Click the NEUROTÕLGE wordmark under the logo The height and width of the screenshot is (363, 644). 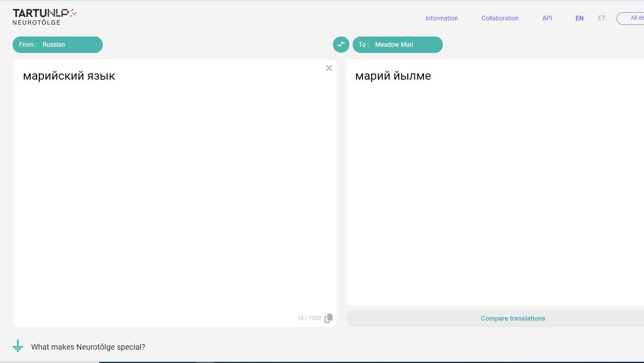(x=36, y=23)
